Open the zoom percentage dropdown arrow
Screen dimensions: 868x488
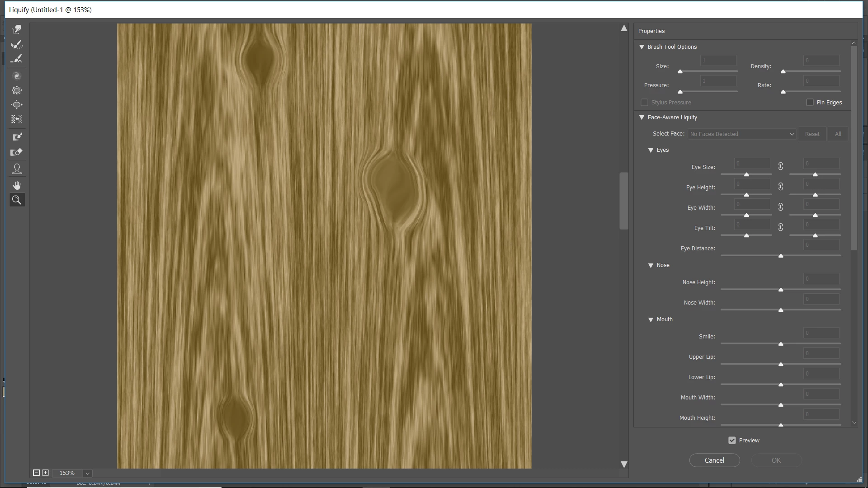[88, 473]
